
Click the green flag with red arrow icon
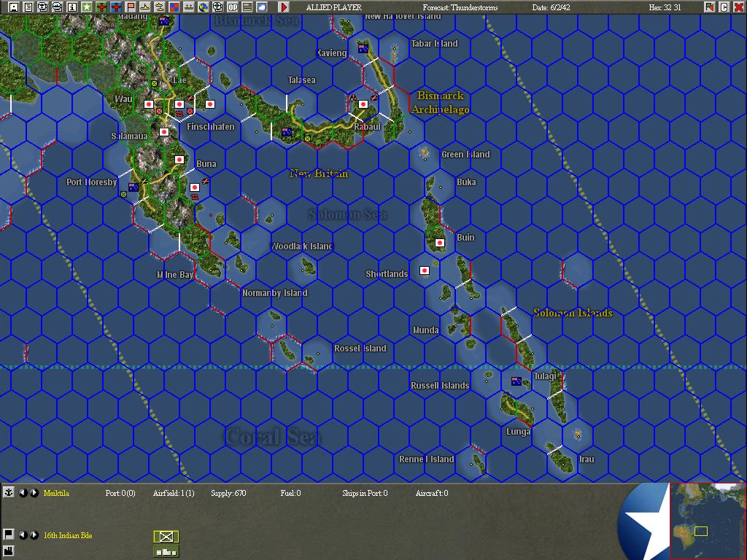(709, 7)
